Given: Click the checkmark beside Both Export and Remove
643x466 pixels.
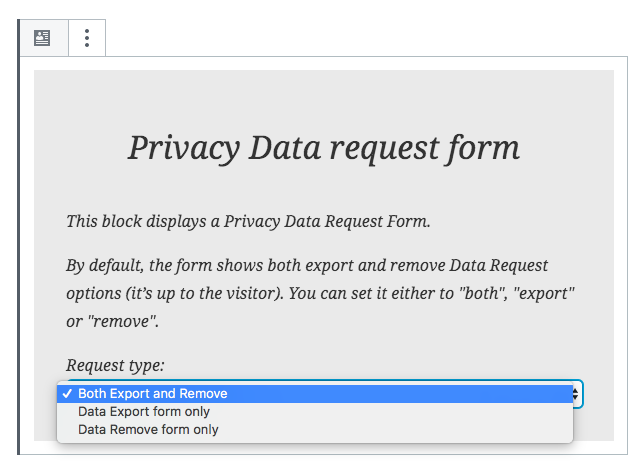Looking at the screenshot, I should click(67, 394).
